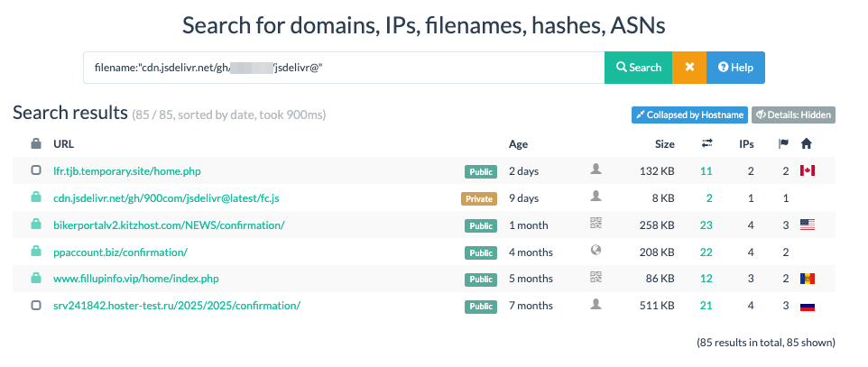Image resolution: width=868 pixels, height=367 pixels.
Task: Open cdn.jsdelivr.net fc.js result link
Action: [166, 198]
